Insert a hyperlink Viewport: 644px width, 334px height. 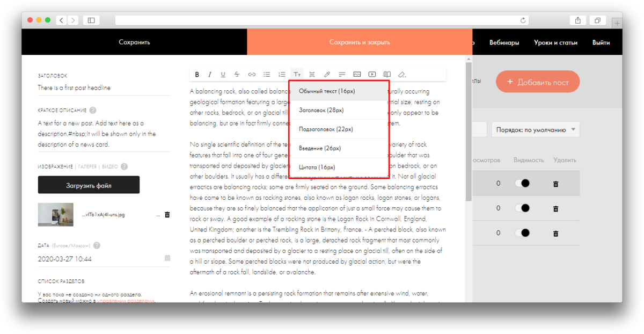pyautogui.click(x=251, y=75)
